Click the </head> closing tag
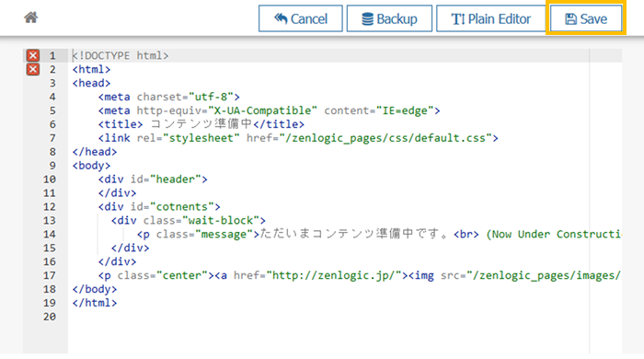644x359 pixels. click(95, 152)
